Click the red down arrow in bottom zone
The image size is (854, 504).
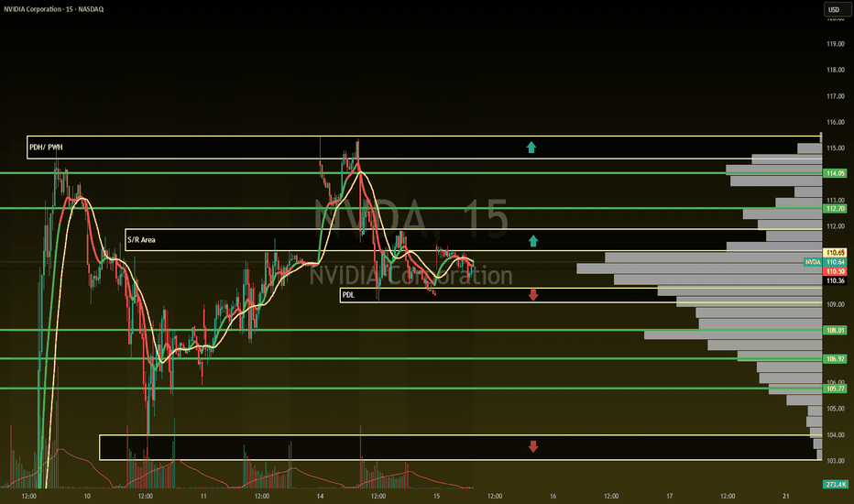533,446
